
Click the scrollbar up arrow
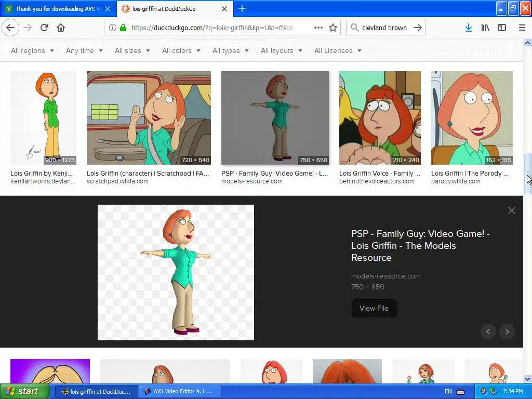[x=527, y=43]
